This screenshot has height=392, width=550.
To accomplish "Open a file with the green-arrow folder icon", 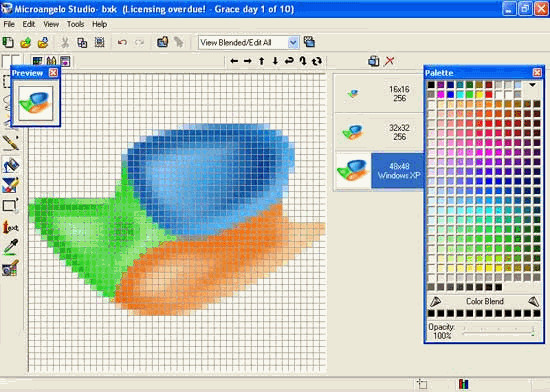I will (x=25, y=42).
